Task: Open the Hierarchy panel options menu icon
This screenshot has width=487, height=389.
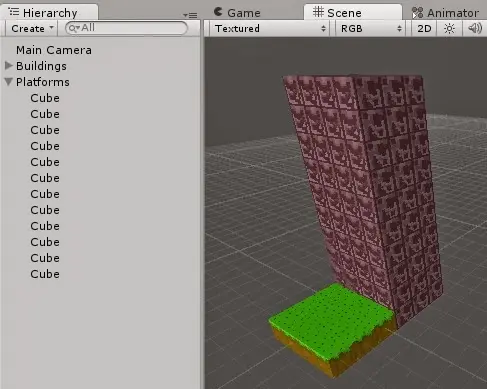Action: pos(190,15)
